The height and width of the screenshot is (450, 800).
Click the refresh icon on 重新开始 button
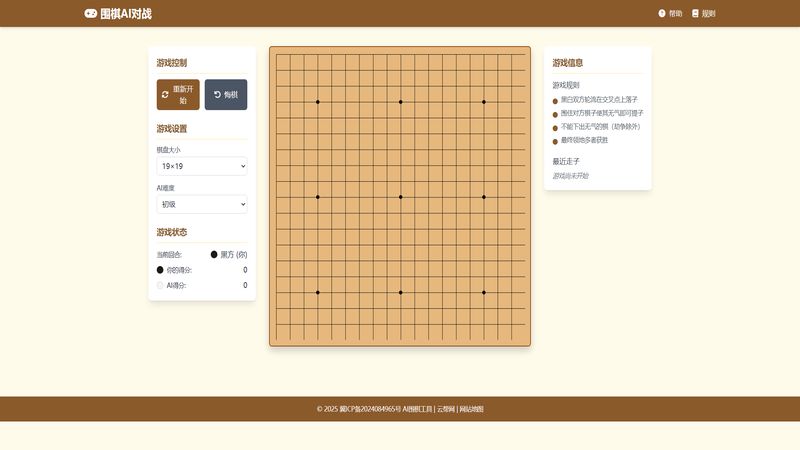pyautogui.click(x=165, y=95)
